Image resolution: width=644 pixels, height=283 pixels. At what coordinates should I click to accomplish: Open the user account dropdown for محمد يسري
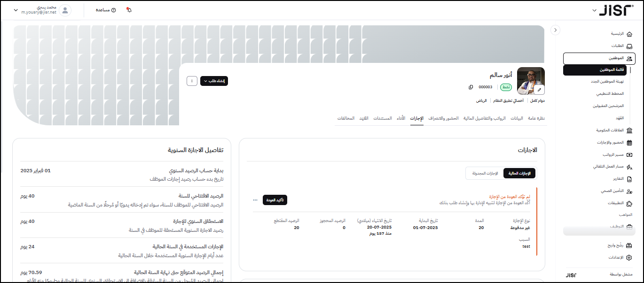[16, 10]
